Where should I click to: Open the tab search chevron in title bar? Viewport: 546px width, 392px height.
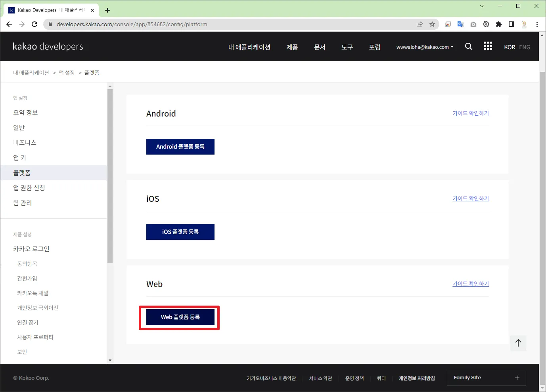pos(482,6)
